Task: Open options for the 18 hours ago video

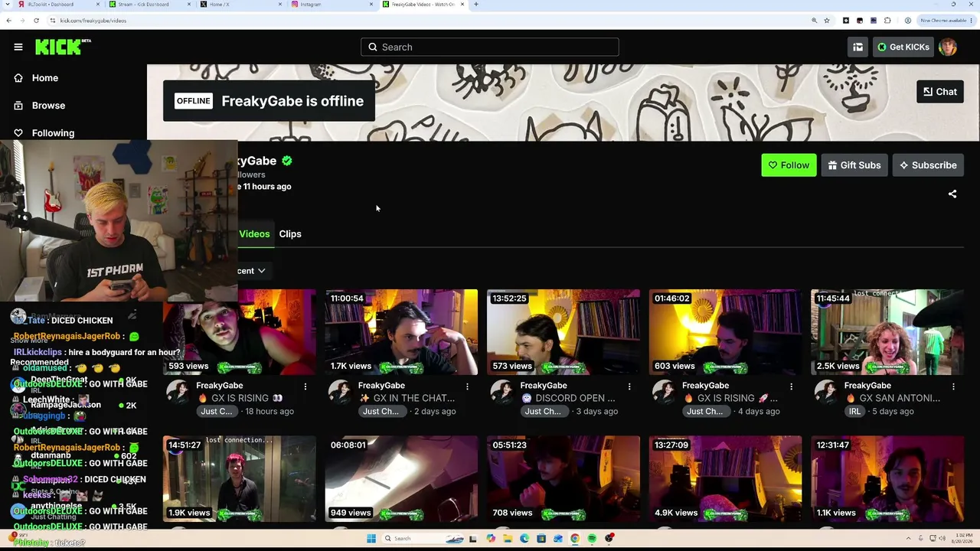Action: coord(305,386)
